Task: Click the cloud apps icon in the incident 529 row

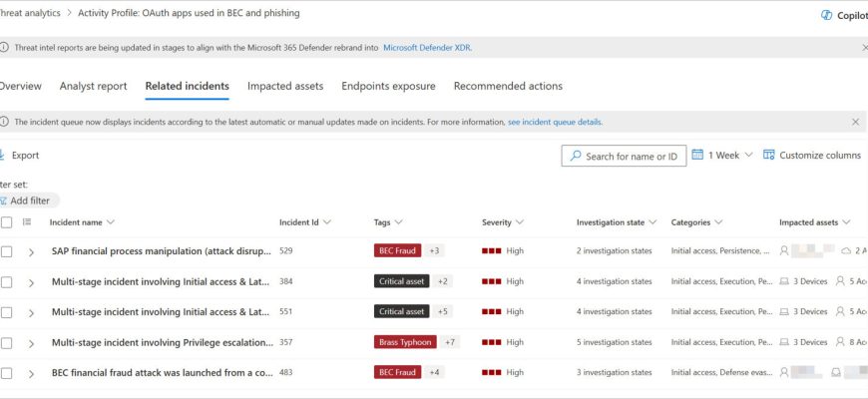Action: [846, 250]
